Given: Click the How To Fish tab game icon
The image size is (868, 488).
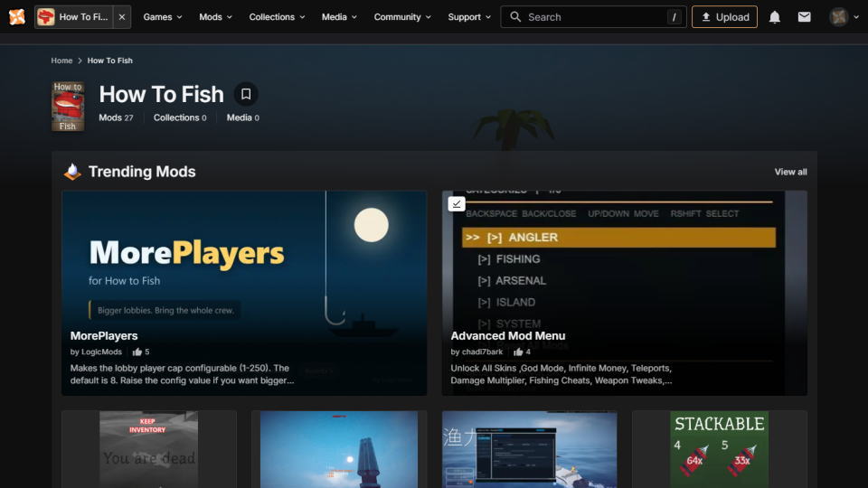Looking at the screenshot, I should pyautogui.click(x=46, y=17).
